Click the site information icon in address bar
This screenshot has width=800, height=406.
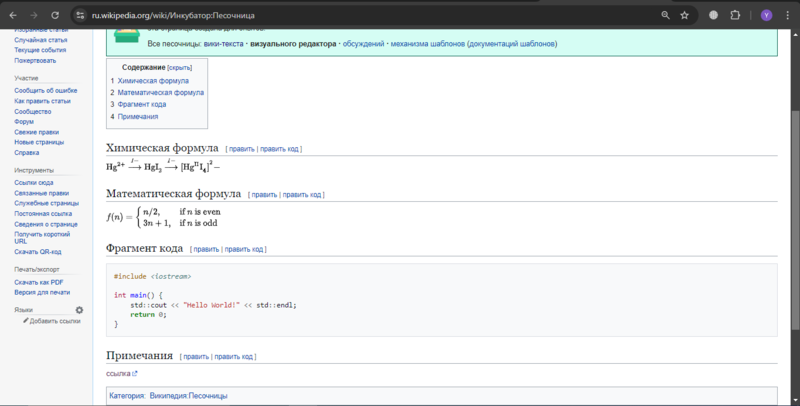point(81,16)
